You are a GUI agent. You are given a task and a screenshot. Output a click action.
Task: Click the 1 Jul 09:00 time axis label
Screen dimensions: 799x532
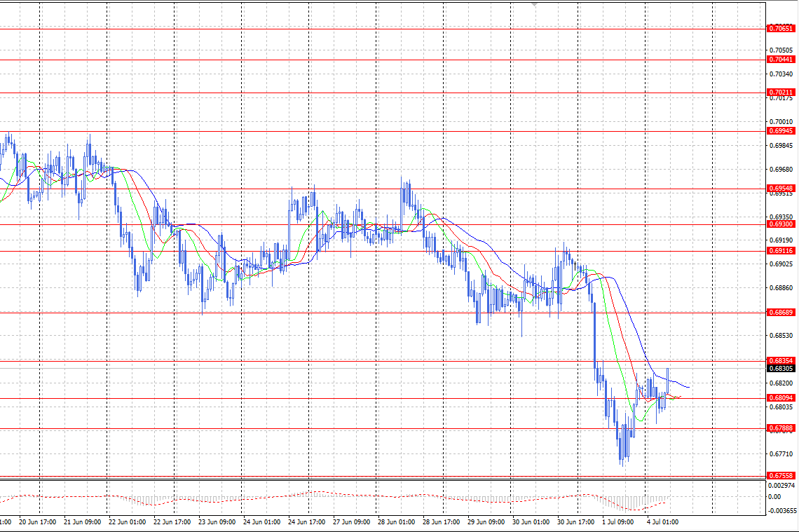(x=618, y=521)
